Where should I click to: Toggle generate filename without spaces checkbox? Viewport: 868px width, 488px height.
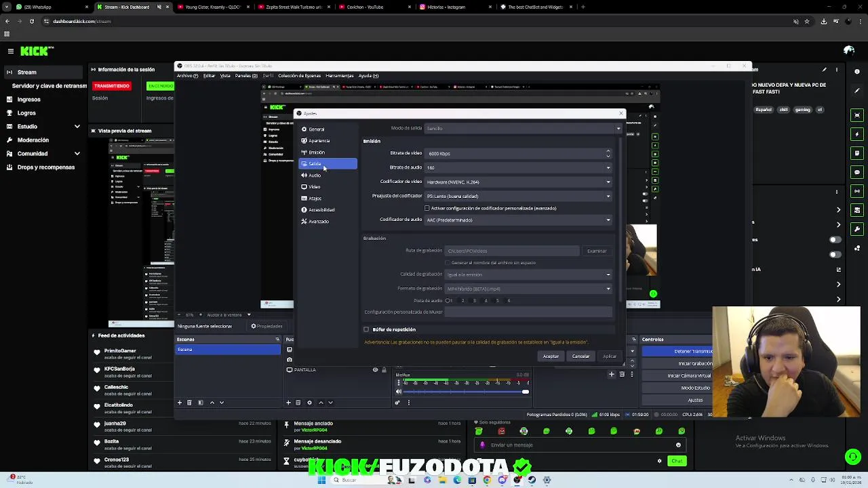[x=447, y=262]
